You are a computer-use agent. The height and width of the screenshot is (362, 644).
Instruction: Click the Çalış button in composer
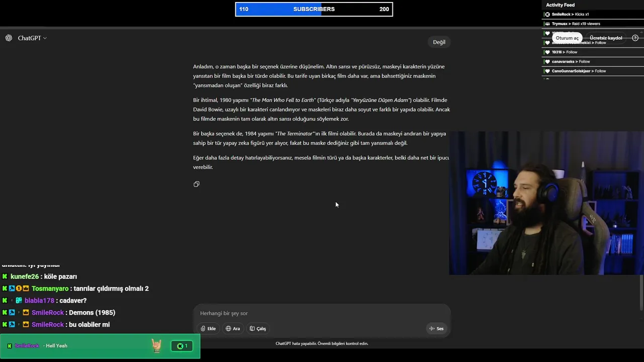[258, 328]
